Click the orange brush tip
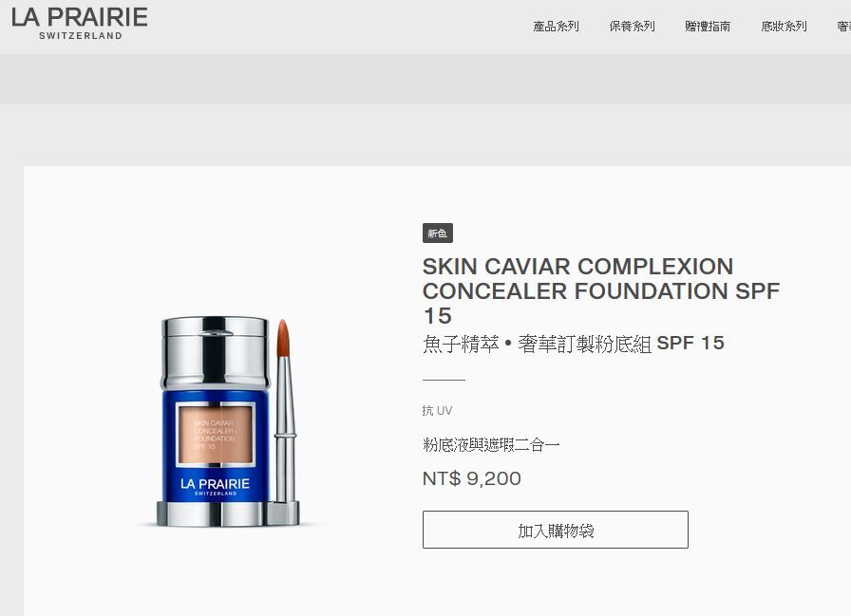The width and height of the screenshot is (851, 616). [x=283, y=337]
